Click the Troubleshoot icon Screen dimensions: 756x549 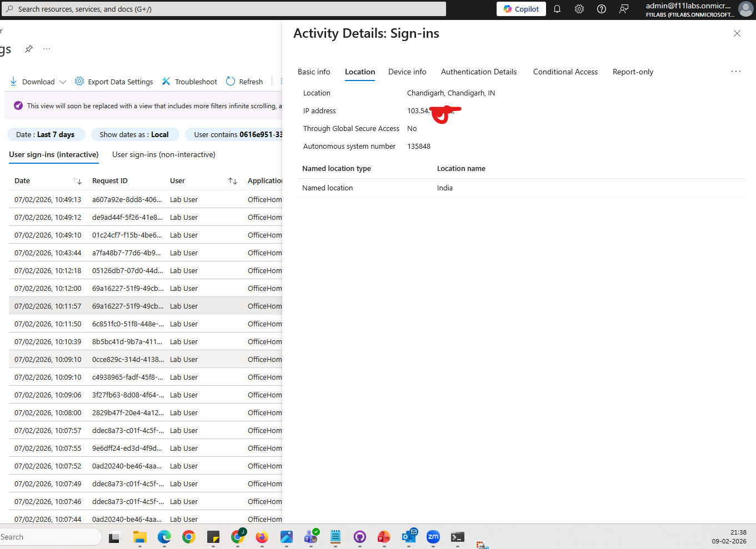coord(166,81)
